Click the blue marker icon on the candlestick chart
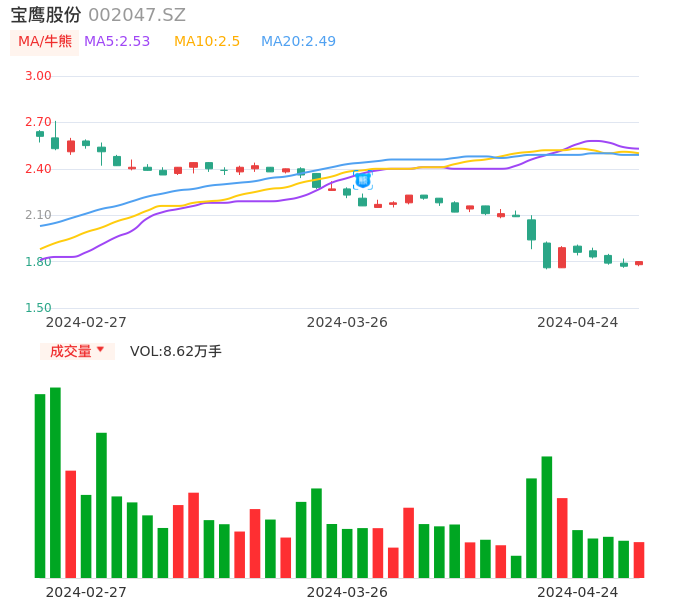The height and width of the screenshot is (606, 686). coord(363,180)
